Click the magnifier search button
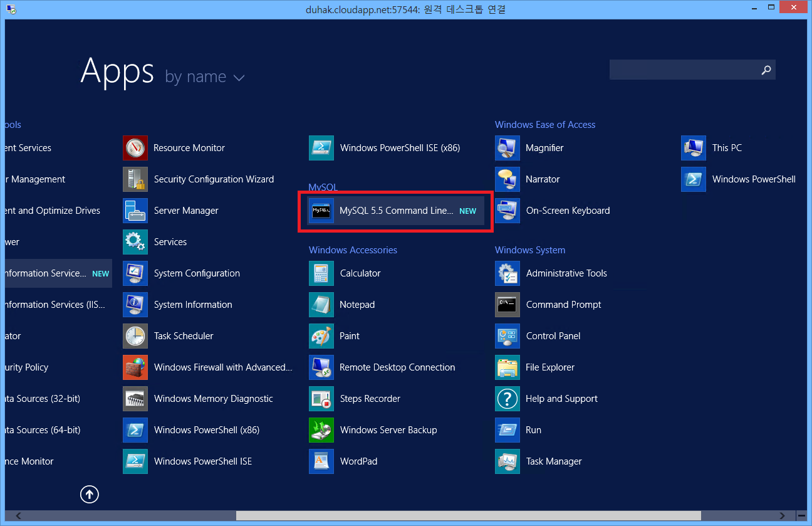Image resolution: width=812 pixels, height=526 pixels. [x=766, y=70]
